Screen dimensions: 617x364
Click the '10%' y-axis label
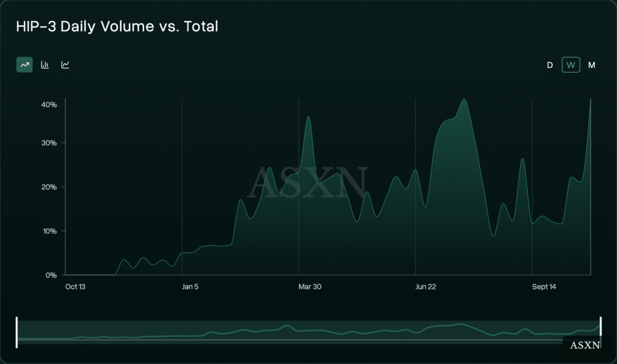point(49,231)
